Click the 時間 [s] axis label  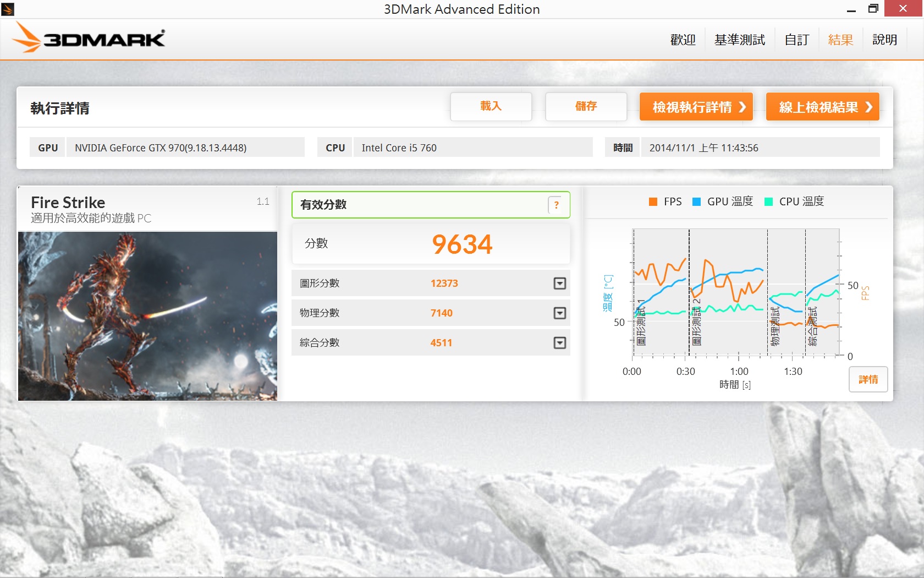735,384
